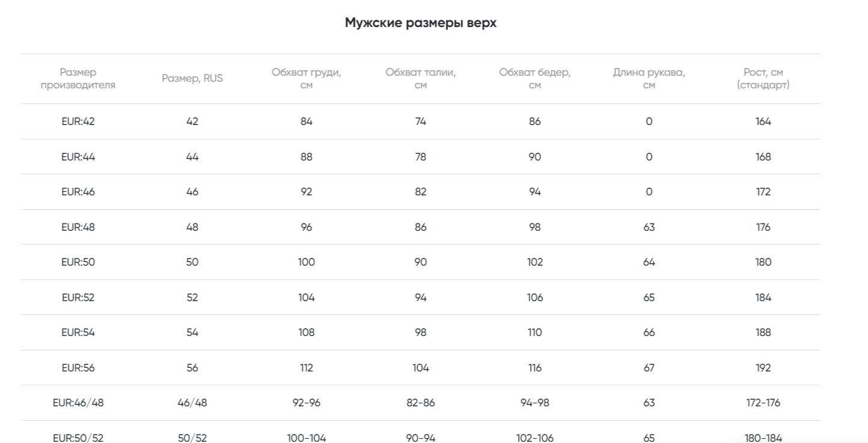Click the 'Мужские размеры верх' table title
The image size is (868, 443).
421,23
